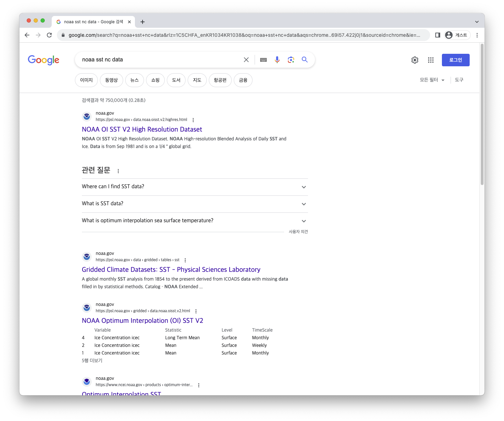Open the 모든 필터 dropdown
Screen dimensions: 504x421
(x=432, y=80)
